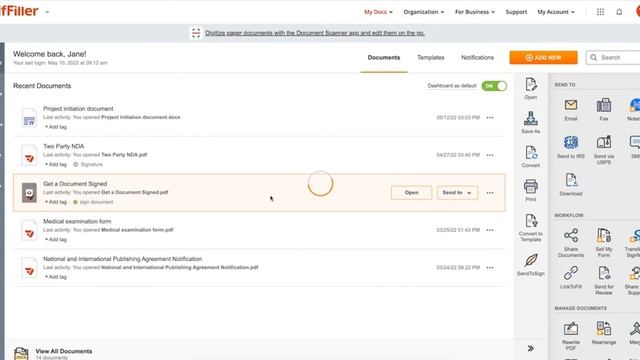Click in the Search field

(x=613, y=58)
